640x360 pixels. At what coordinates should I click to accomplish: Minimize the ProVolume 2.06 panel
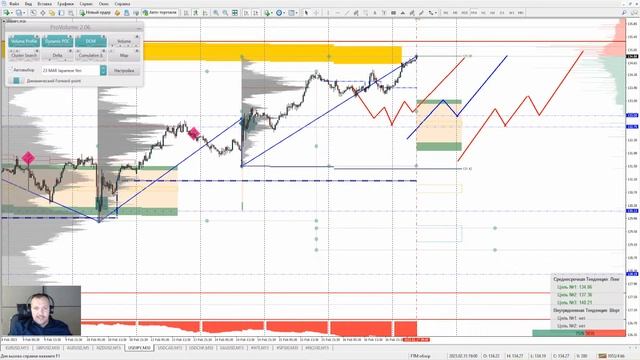tap(139, 28)
